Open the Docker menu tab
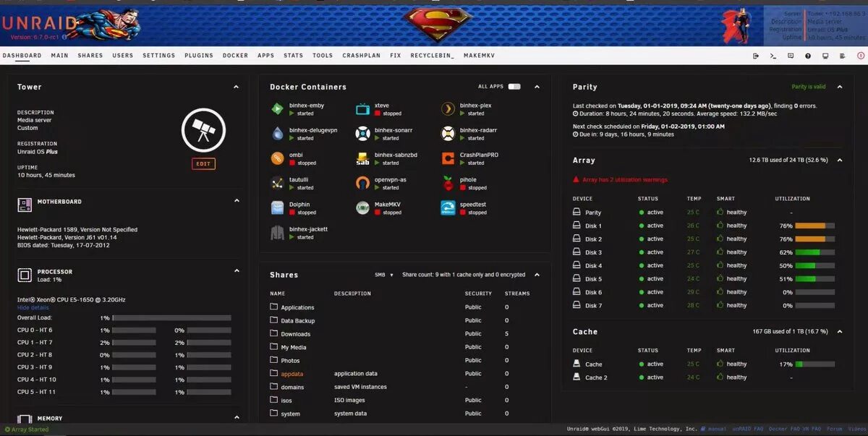 pos(235,56)
